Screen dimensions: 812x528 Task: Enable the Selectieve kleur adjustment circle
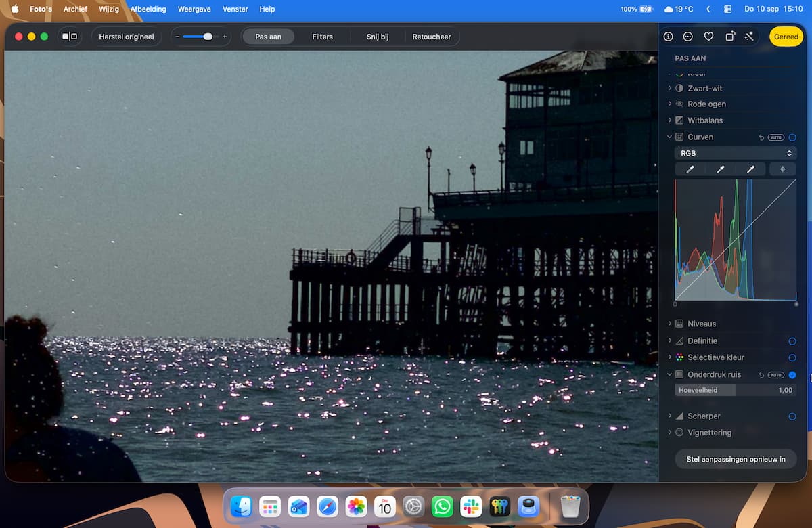click(792, 357)
